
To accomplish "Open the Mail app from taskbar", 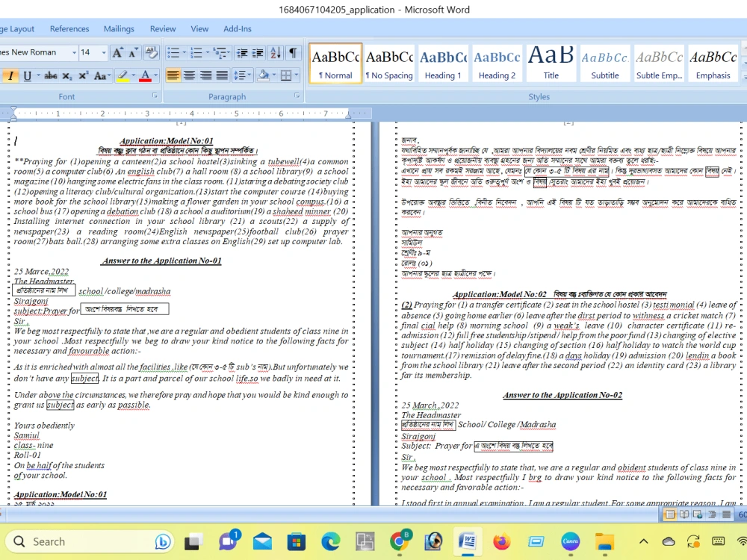I will click(262, 541).
